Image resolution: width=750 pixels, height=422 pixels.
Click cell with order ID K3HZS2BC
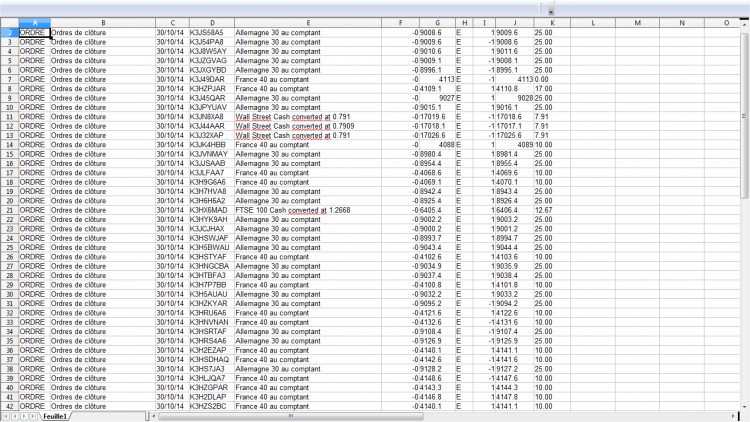[x=212, y=406]
